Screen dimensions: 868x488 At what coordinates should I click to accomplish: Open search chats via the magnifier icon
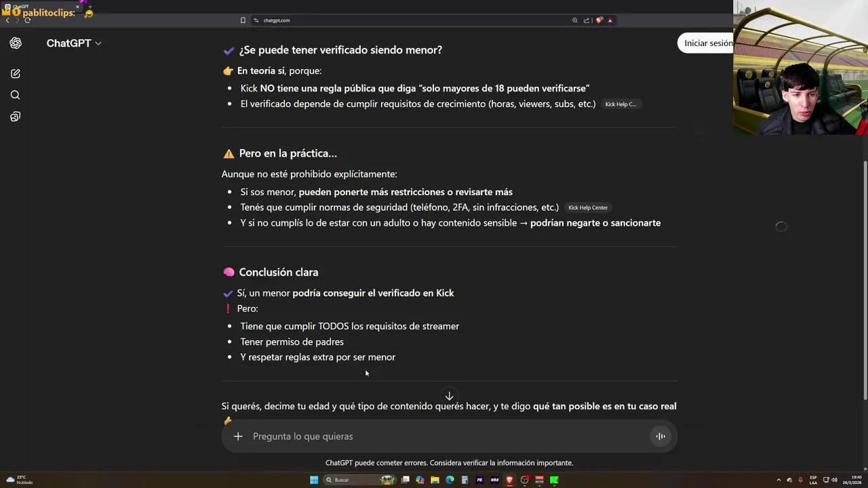point(16,95)
